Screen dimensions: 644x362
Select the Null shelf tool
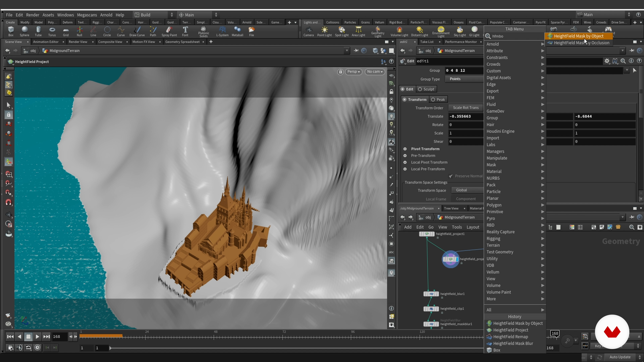(x=79, y=32)
